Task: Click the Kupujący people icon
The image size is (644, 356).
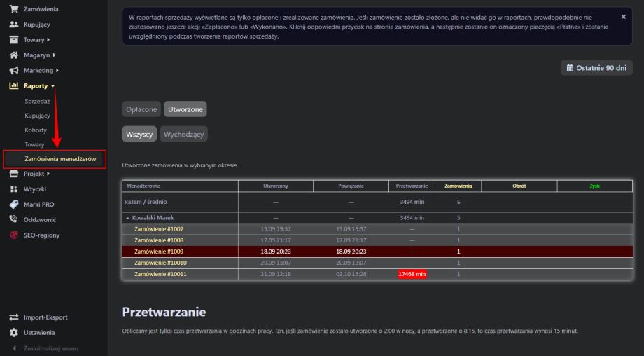Action: tap(13, 25)
